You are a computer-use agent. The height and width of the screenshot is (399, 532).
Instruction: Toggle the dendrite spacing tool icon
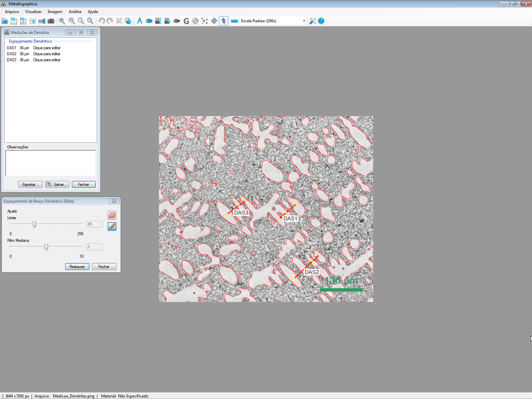(223, 21)
